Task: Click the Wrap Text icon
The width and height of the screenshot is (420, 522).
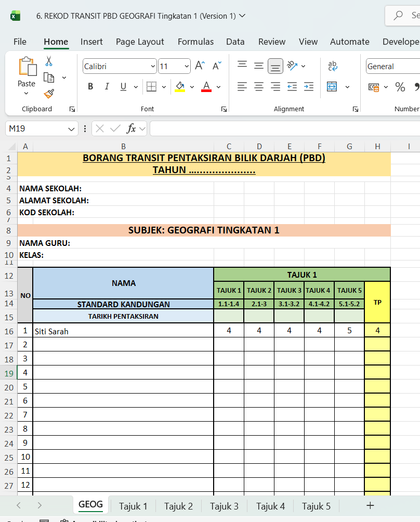Action: tap(333, 66)
